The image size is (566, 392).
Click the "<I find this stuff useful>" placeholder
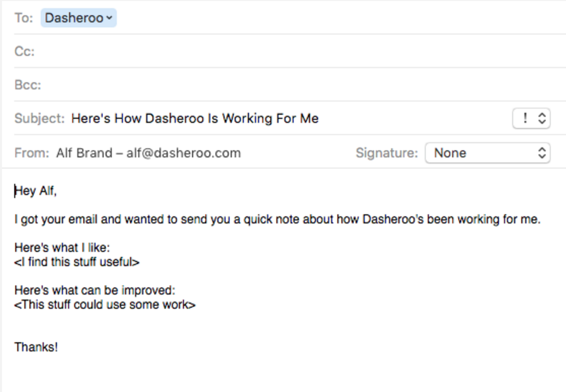coord(77,262)
